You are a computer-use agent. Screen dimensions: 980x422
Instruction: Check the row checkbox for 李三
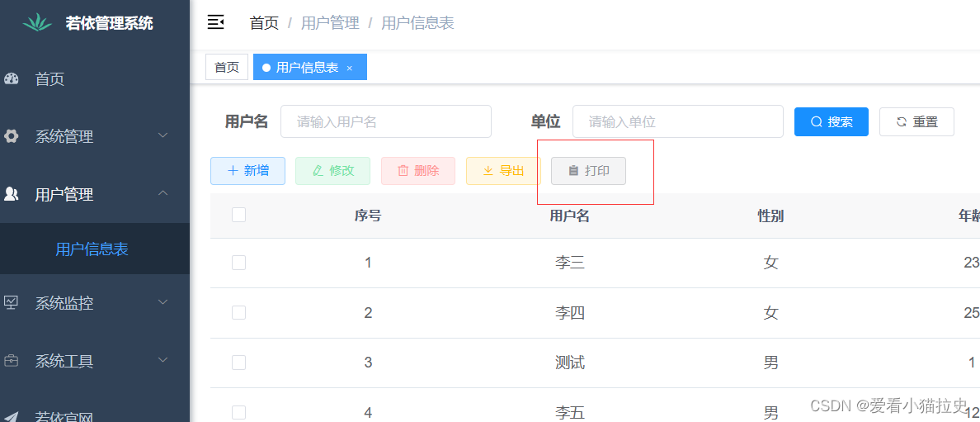[238, 263]
